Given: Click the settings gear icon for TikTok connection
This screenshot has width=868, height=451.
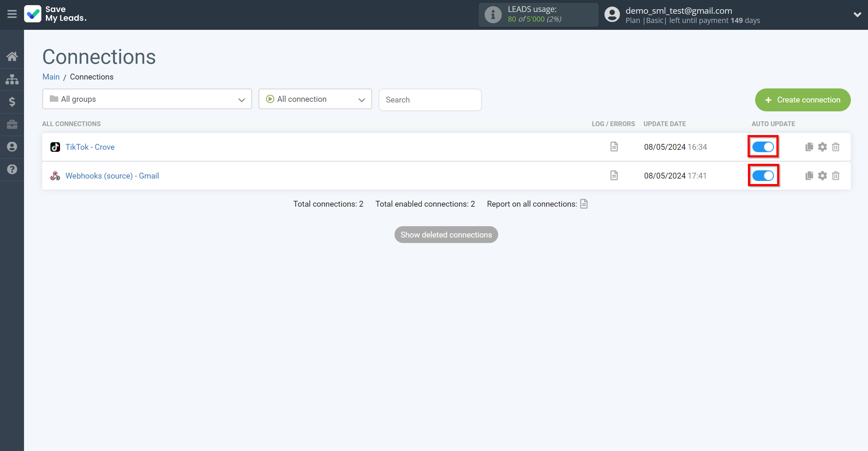Looking at the screenshot, I should pos(823,147).
